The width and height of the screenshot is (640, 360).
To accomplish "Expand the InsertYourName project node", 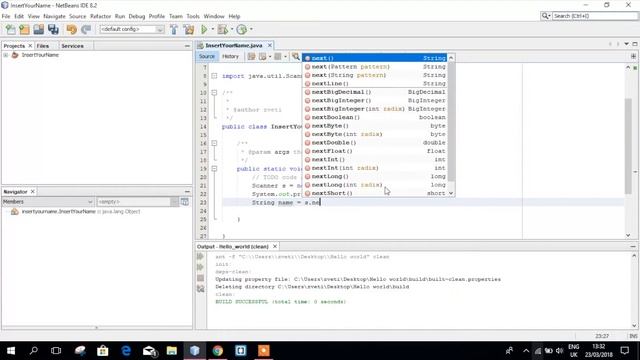I will click(x=6, y=55).
